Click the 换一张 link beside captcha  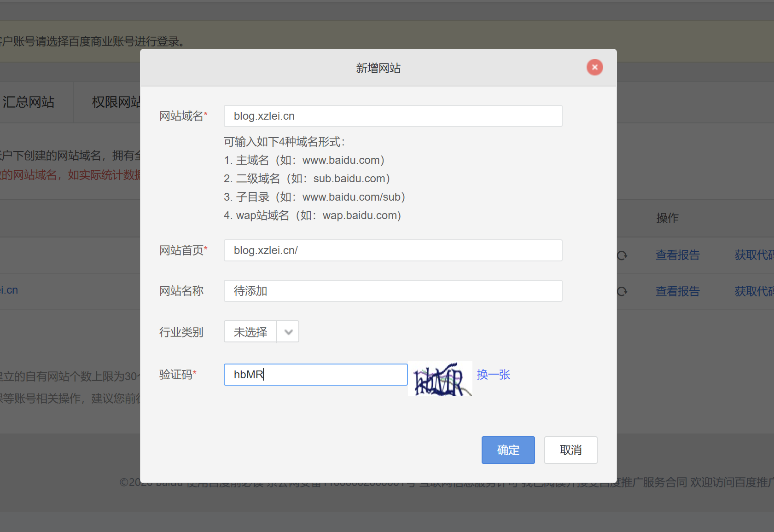coord(493,375)
